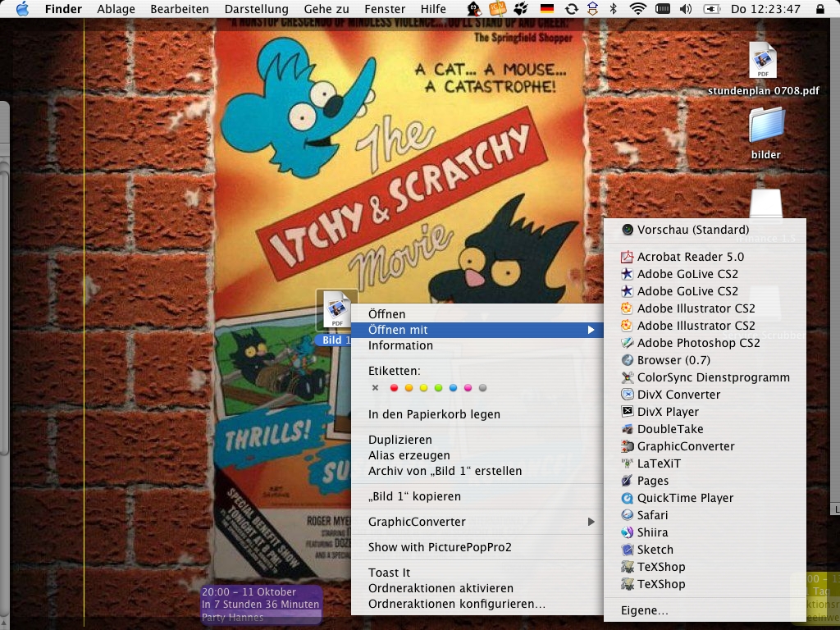This screenshot has width=840, height=630.
Task: Choose Show with PicturePopPro2
Action: (x=477, y=547)
